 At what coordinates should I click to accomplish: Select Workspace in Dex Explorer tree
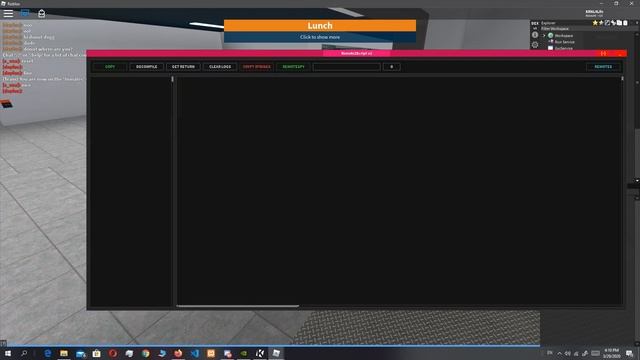[x=563, y=36]
